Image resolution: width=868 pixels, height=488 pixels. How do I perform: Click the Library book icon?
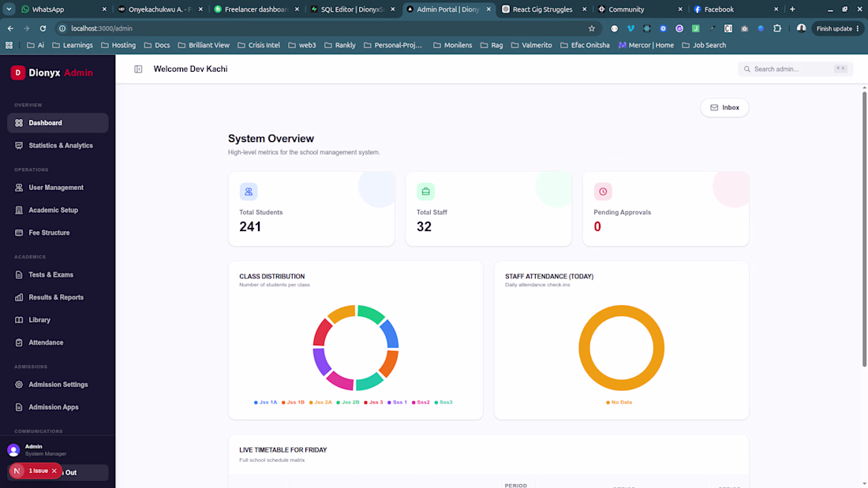(19, 320)
